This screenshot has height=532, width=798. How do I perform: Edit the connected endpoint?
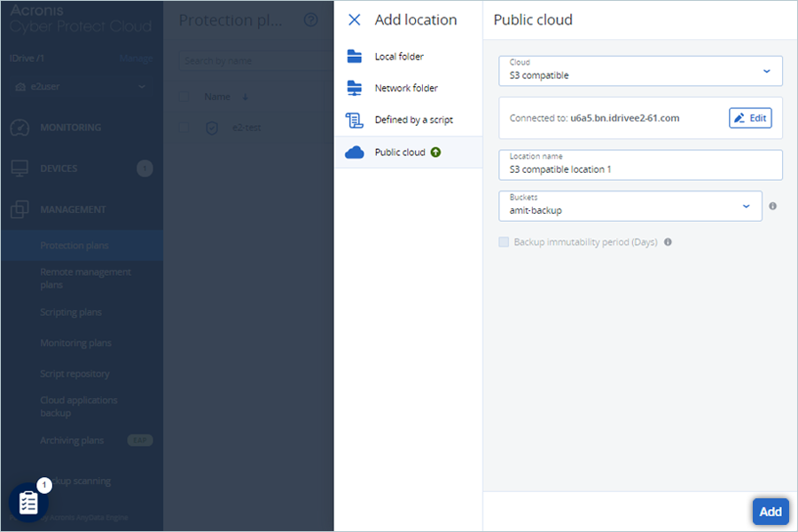click(750, 118)
